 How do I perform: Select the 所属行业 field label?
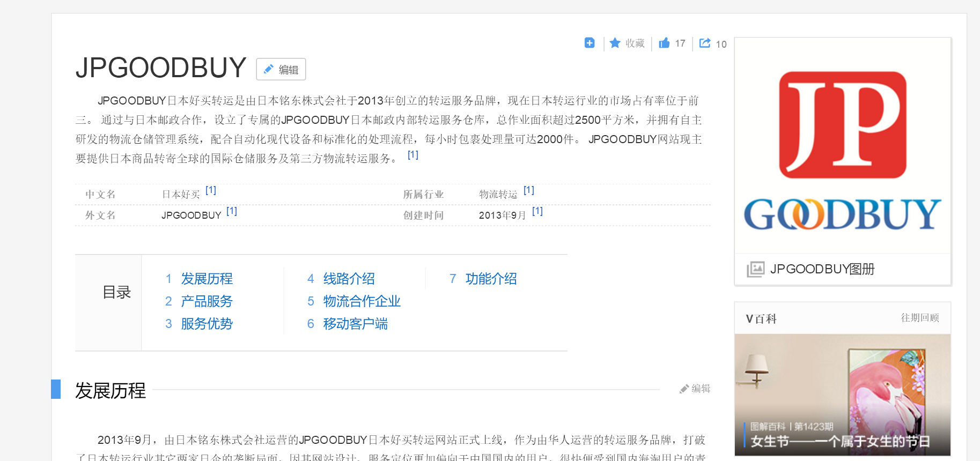(x=423, y=194)
